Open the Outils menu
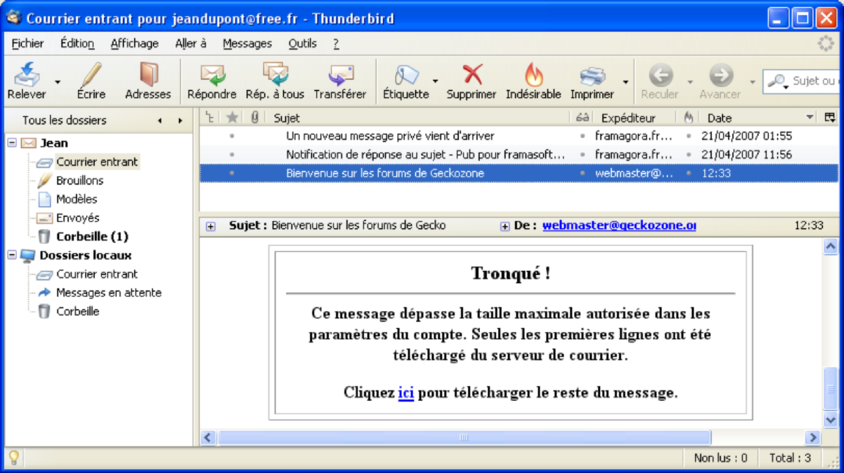 [x=302, y=44]
